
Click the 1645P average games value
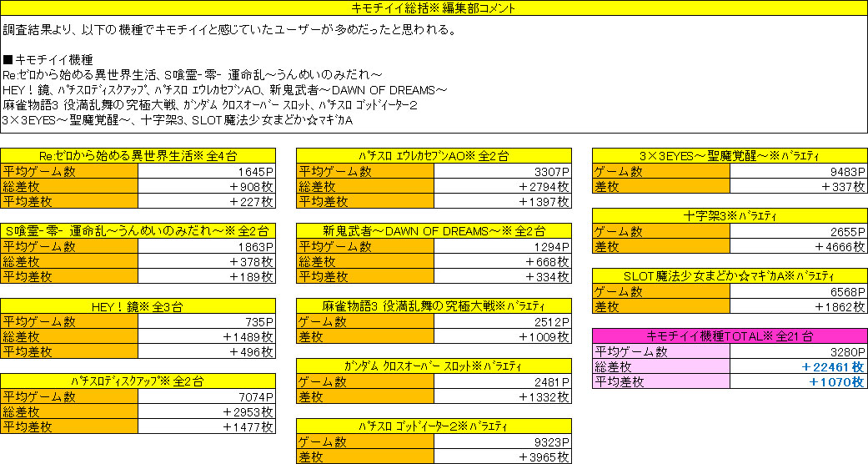click(x=206, y=172)
